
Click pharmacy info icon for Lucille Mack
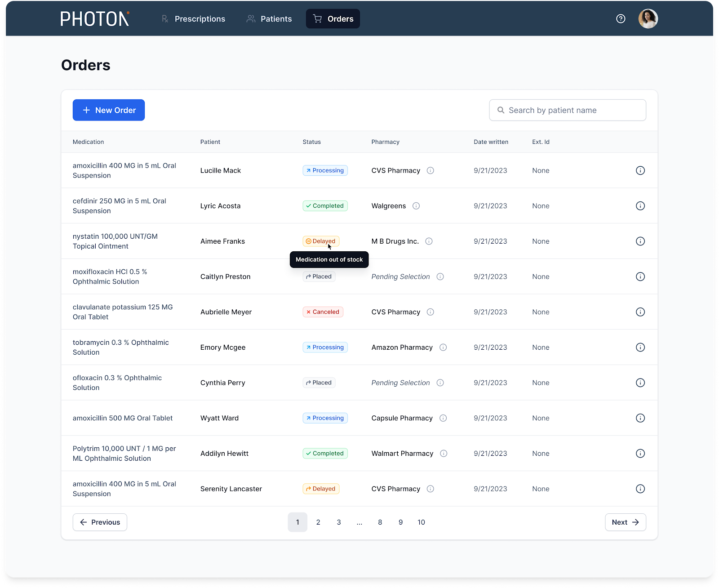pos(431,170)
